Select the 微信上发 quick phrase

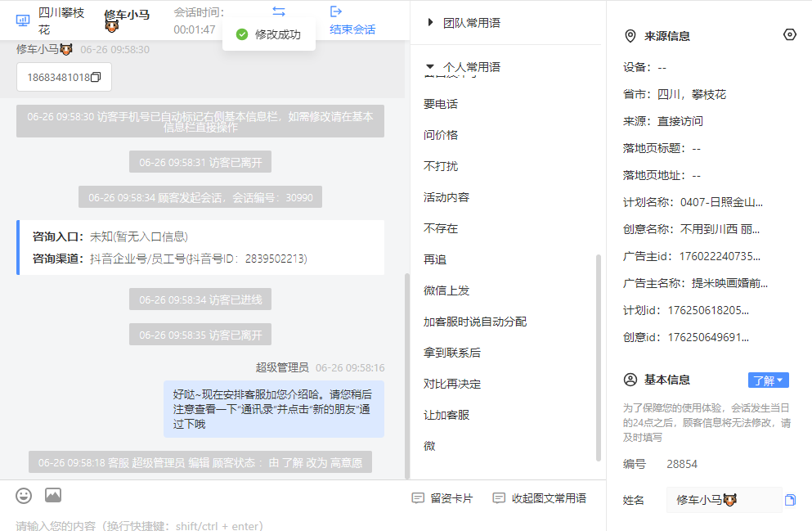coord(446,290)
